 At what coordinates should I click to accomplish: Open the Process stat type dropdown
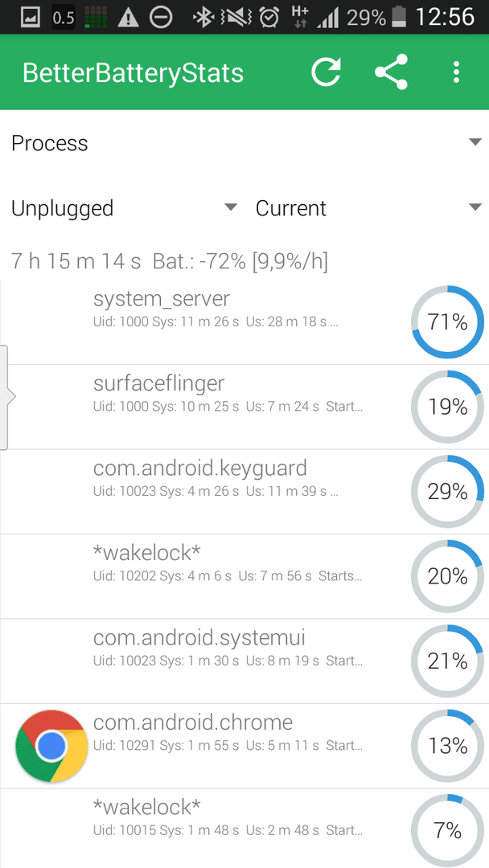(x=244, y=143)
